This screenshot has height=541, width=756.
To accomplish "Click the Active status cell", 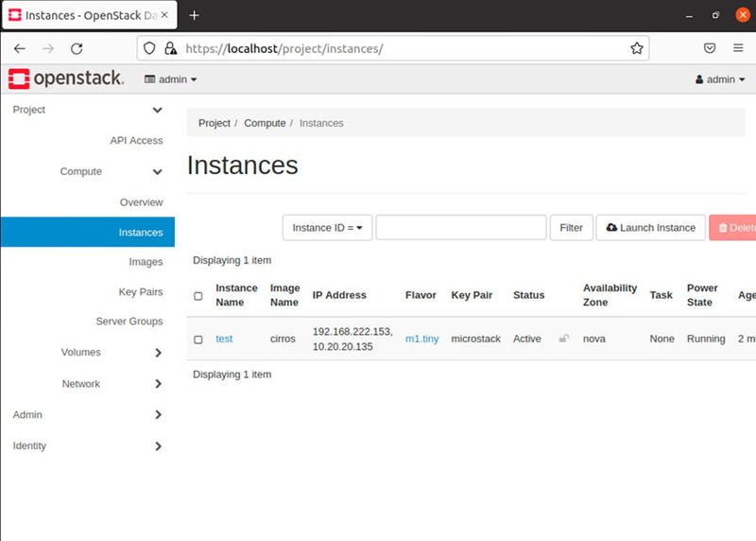I will [527, 339].
